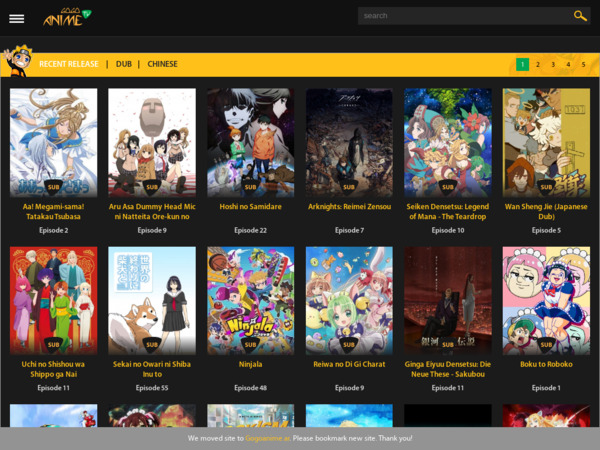This screenshot has width=600, height=450.
Task: Click SUB badge on Wan Sheng Jie
Action: 546,187
